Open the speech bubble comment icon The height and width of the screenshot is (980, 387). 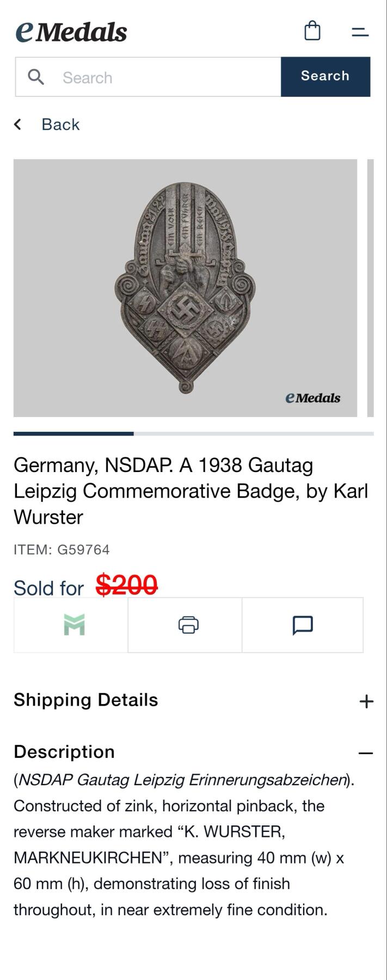click(303, 625)
